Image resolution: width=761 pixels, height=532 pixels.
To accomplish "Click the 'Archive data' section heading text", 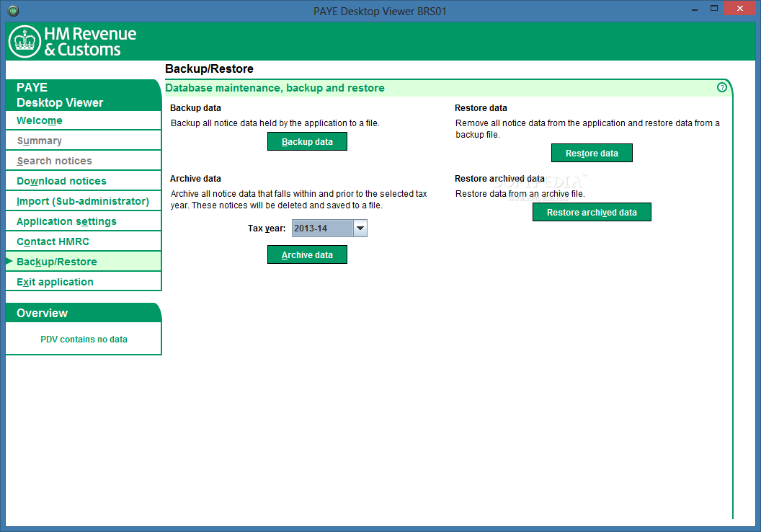I will pos(195,179).
